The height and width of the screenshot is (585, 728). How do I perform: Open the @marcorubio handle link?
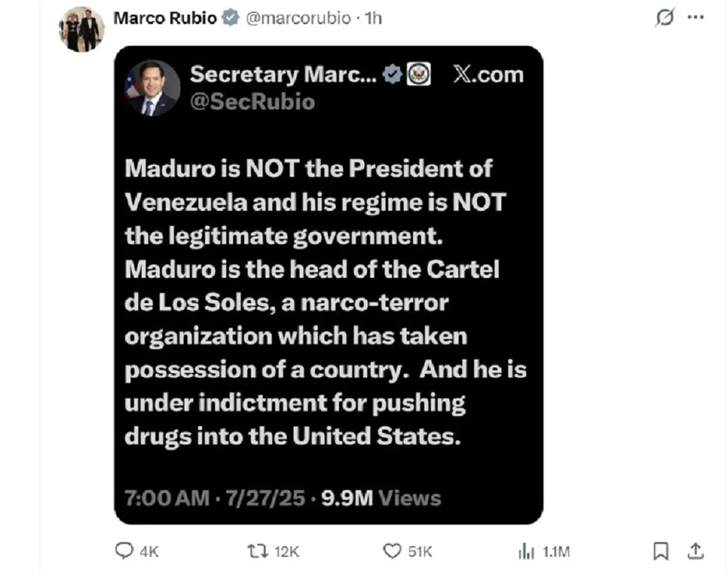point(298,18)
